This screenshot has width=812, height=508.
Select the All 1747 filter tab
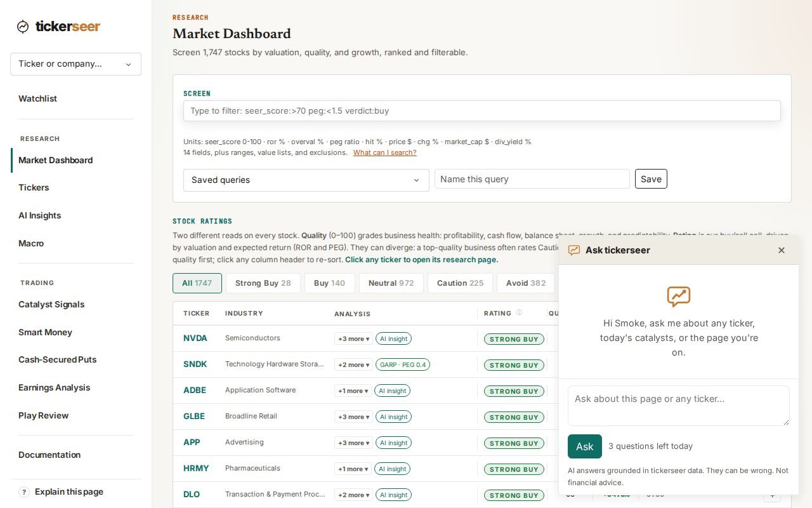click(197, 283)
